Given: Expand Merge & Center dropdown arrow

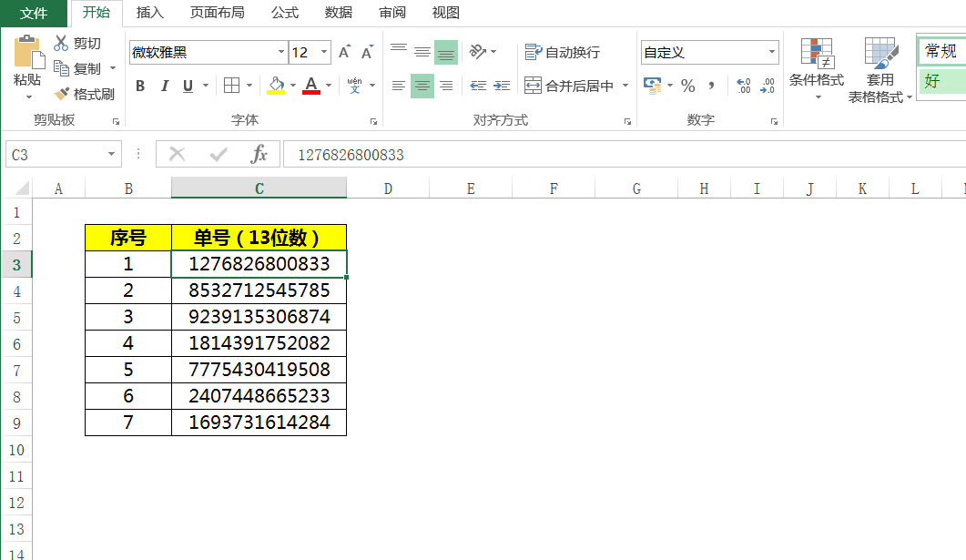Looking at the screenshot, I should [625, 86].
